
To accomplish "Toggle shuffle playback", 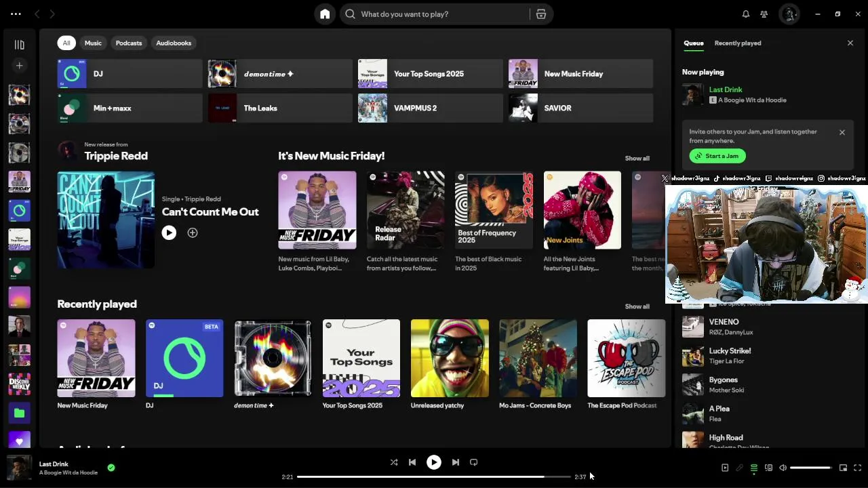I will (394, 462).
